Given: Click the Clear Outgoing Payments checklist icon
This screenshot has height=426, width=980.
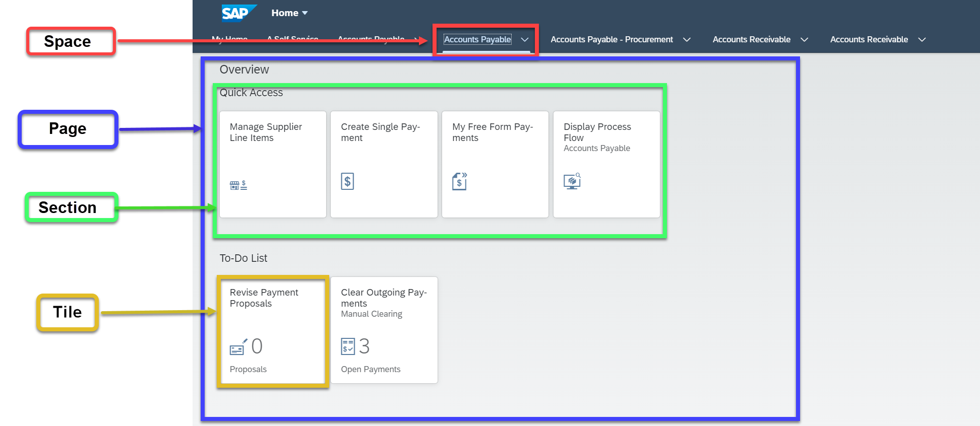Looking at the screenshot, I should [x=348, y=346].
